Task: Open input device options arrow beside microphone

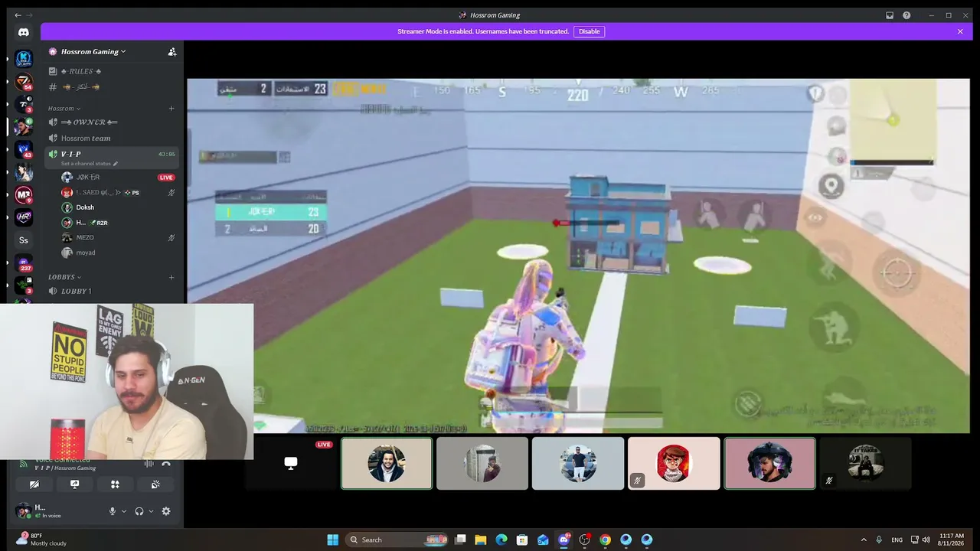Action: [x=124, y=511]
